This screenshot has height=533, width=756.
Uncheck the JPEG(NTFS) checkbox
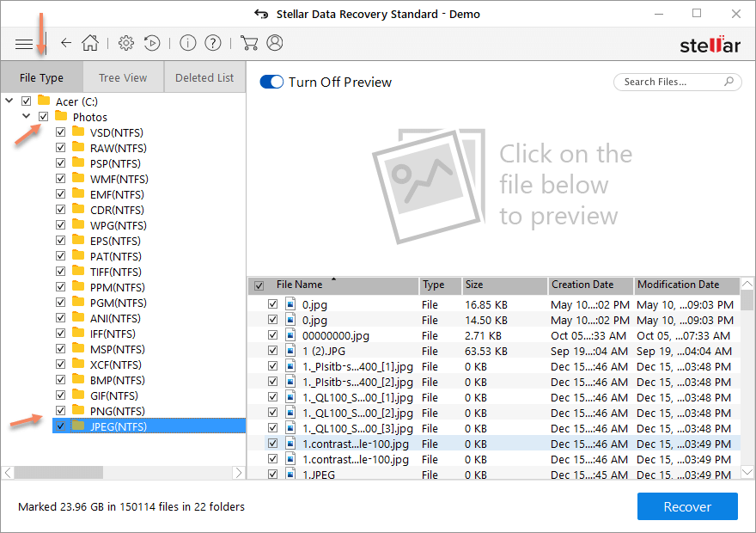click(x=60, y=426)
